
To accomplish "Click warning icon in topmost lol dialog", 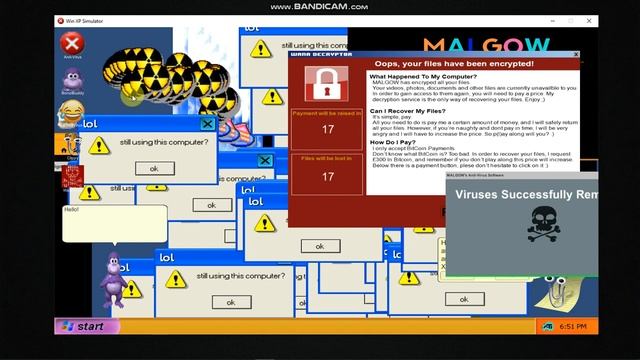I will pyautogui.click(x=261, y=49).
